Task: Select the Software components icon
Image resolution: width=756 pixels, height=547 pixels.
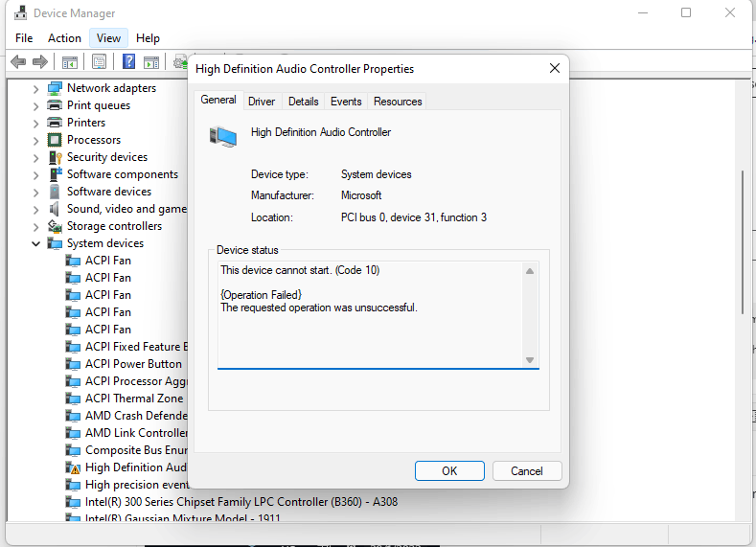Action: pos(56,174)
